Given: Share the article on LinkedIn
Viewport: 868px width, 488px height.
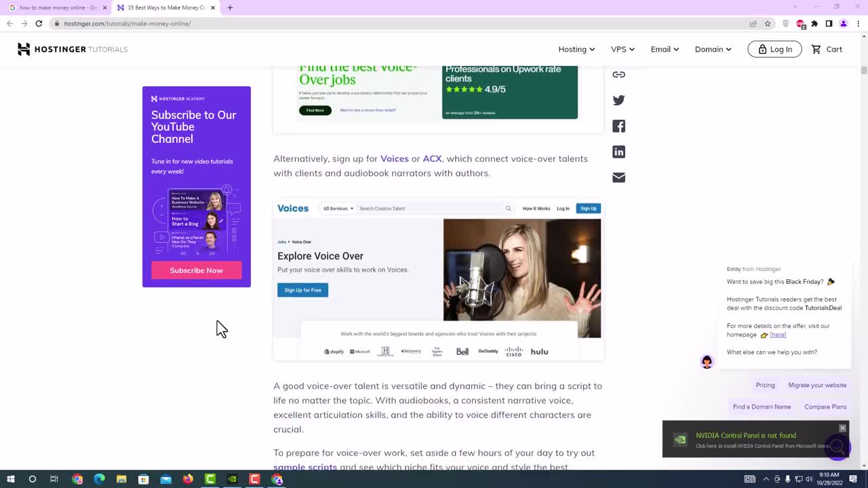Looking at the screenshot, I should coord(618,152).
